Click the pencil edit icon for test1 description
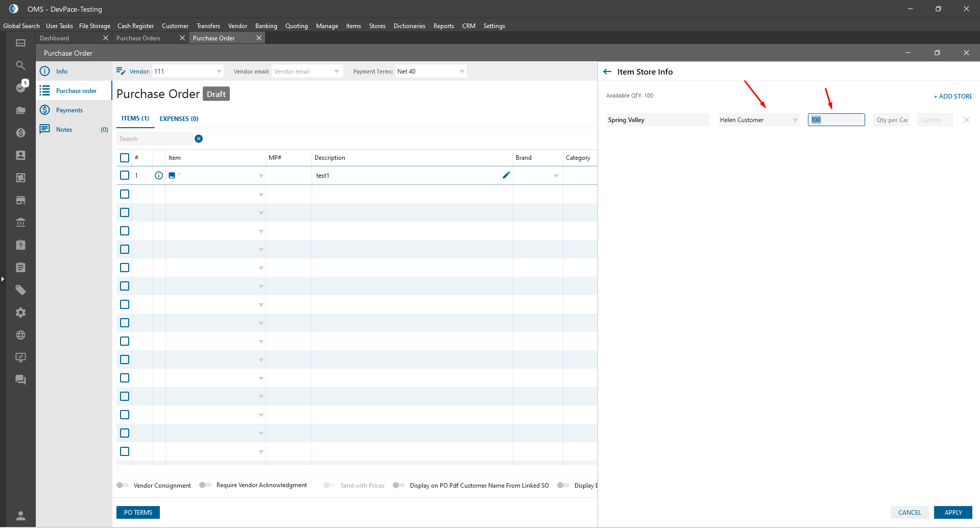 tap(506, 175)
